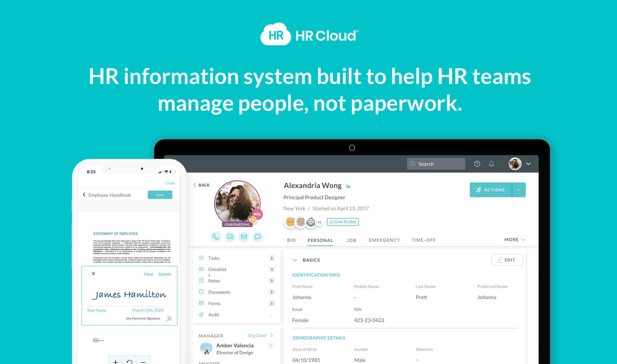617x364 pixels.
Task: Click the notifications bell icon
Action: pos(492,164)
